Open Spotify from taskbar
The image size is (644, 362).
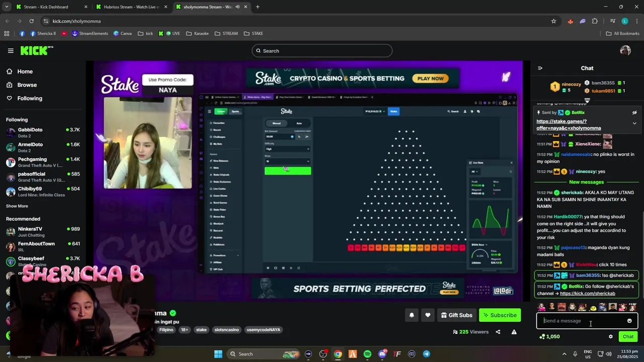pos(367,354)
